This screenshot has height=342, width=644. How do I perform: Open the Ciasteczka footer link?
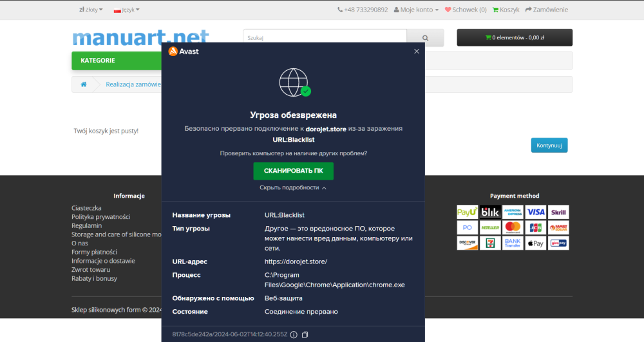pos(86,208)
